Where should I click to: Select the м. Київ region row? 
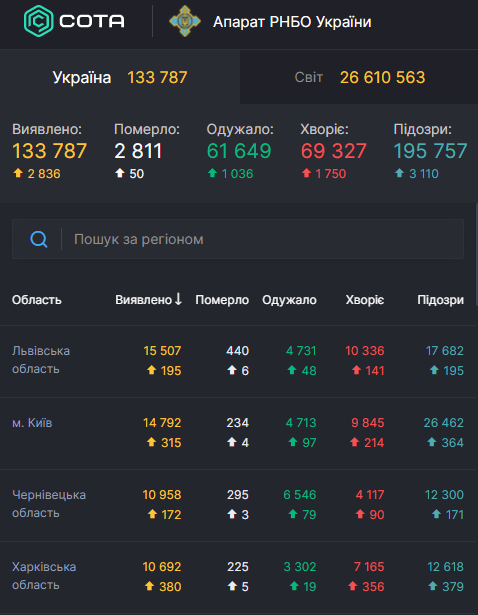click(x=238, y=433)
